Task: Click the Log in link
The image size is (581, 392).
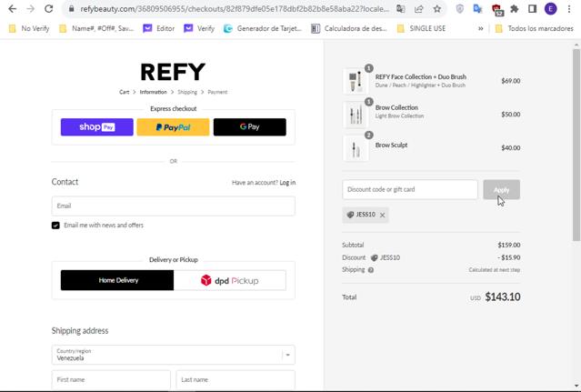Action: [287, 182]
